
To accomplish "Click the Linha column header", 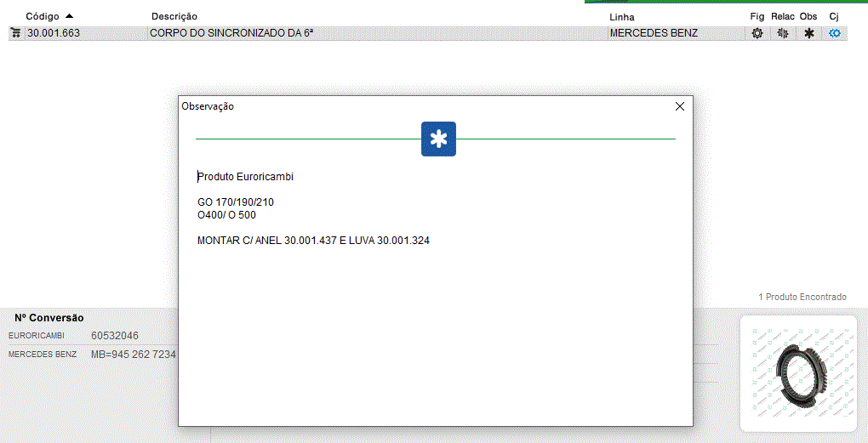I will click(x=621, y=17).
